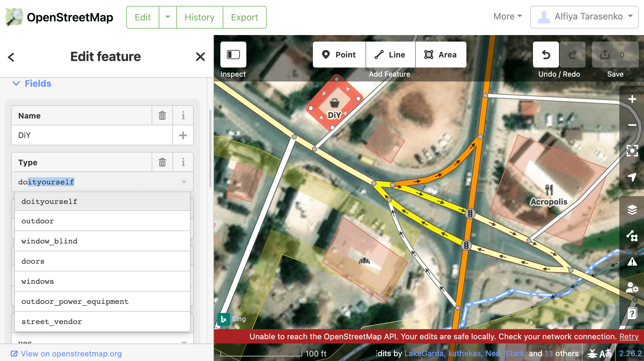The image size is (644, 361).
Task: Choose windows from the Type list
Action: 102,281
